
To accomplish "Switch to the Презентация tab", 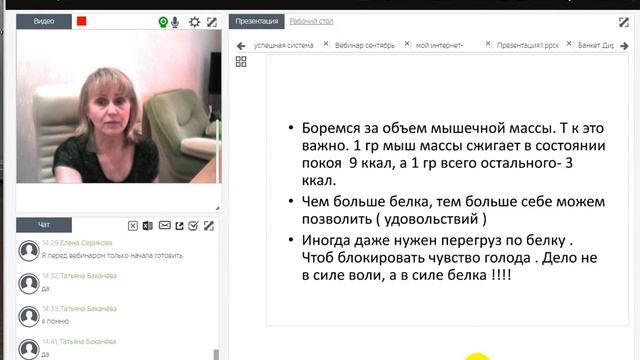I will (256, 21).
